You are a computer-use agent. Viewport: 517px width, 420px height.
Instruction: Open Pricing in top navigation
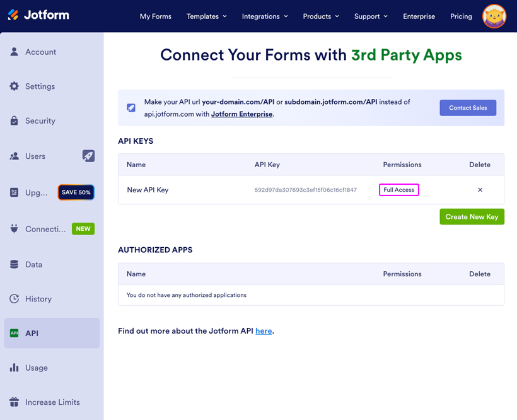click(x=461, y=16)
